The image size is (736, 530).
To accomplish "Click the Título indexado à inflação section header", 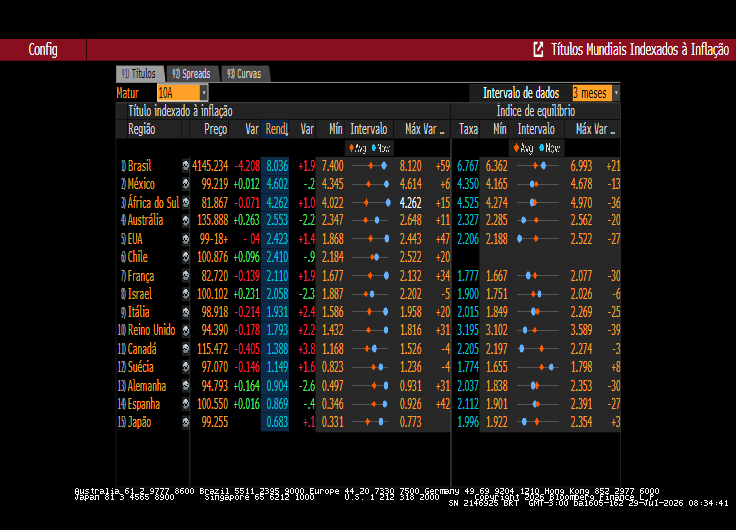I will point(180,111).
